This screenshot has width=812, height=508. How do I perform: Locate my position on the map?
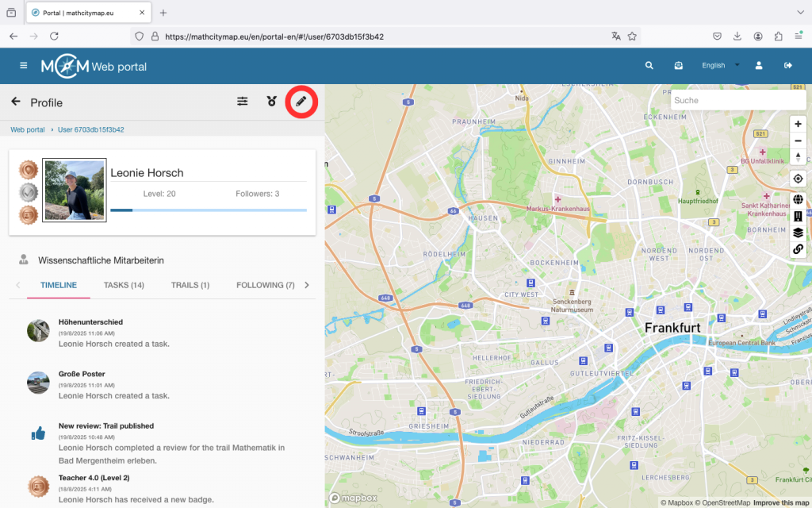click(798, 179)
